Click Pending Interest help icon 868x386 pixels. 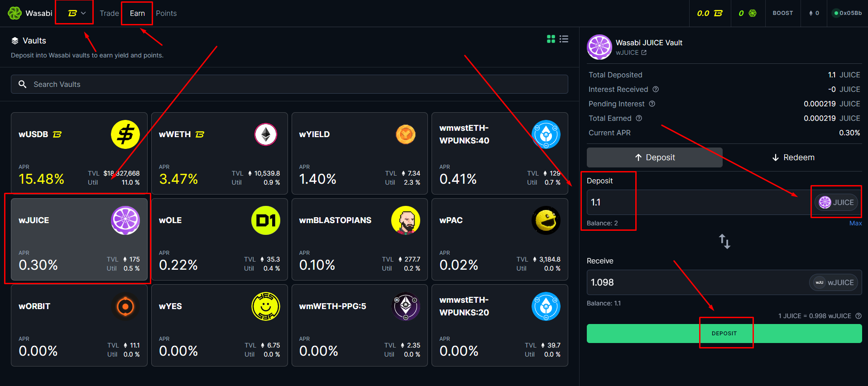coord(652,104)
